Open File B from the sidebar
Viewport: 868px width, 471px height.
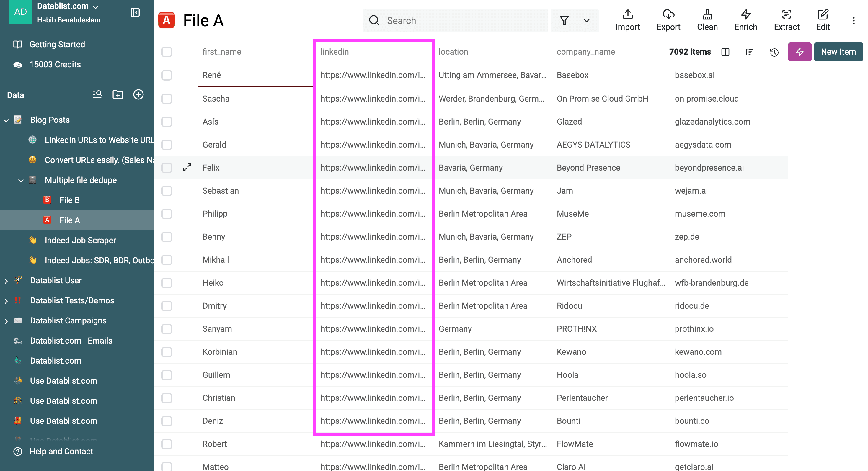click(69, 200)
